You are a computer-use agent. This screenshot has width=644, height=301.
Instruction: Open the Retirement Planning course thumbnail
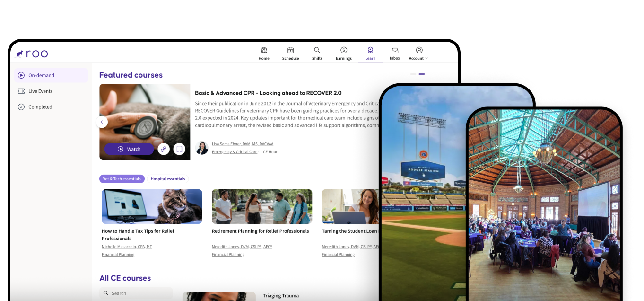(x=262, y=206)
